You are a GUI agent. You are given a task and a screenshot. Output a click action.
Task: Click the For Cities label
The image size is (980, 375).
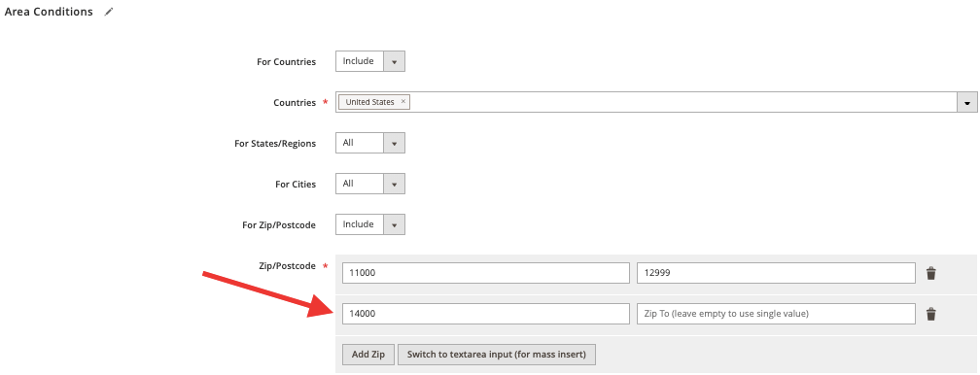pos(295,185)
